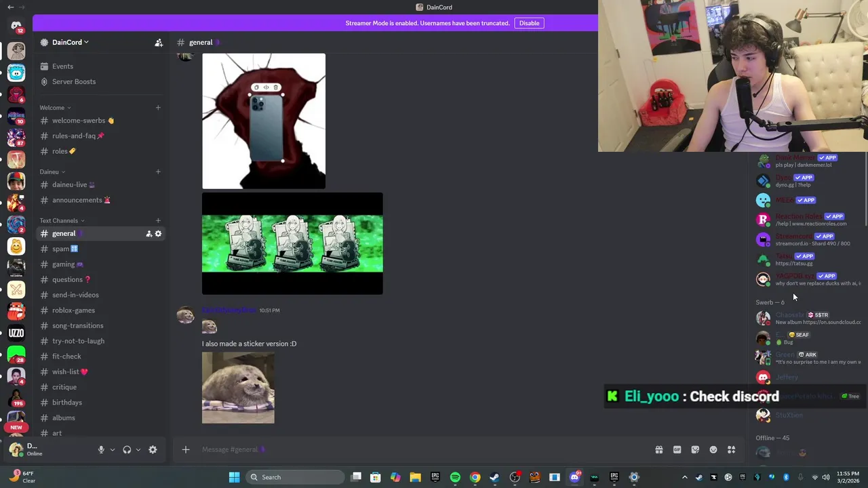The width and height of the screenshot is (868, 488).
Task: Open general channel settings gear
Action: click(x=159, y=234)
